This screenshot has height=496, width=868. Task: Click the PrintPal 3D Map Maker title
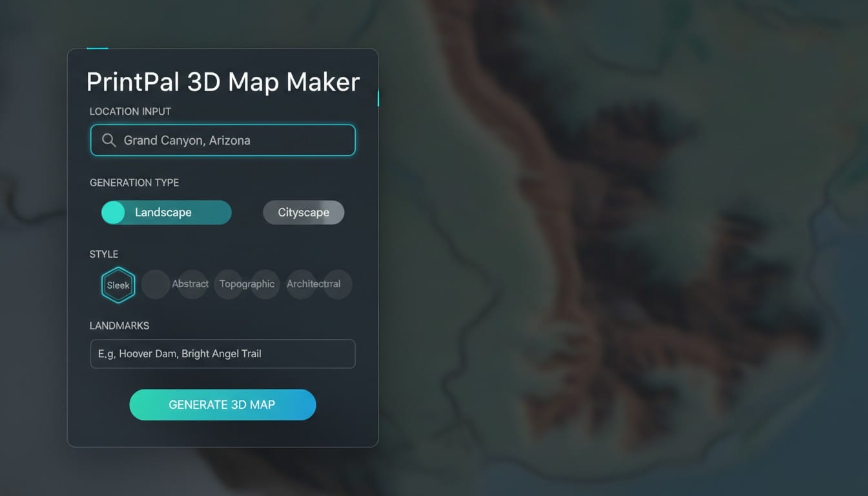pos(223,82)
